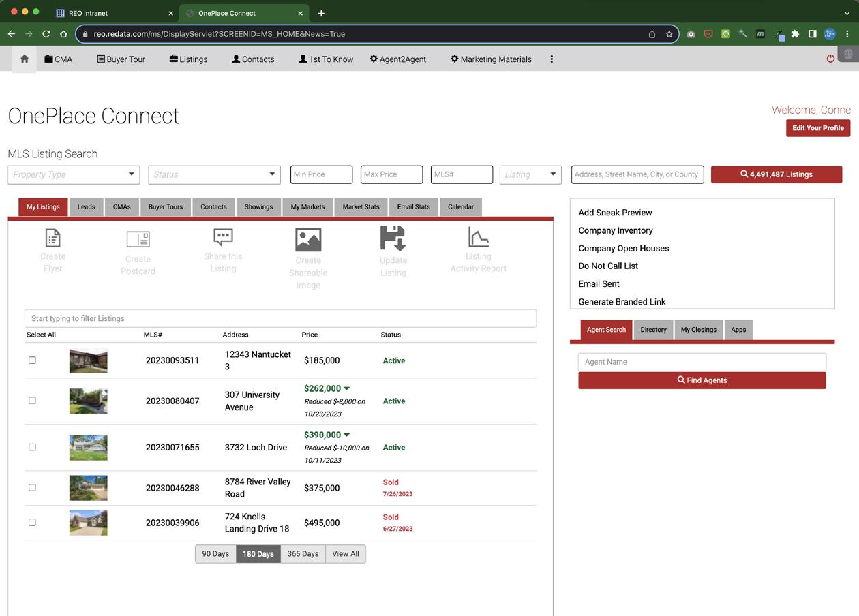The image size is (859, 616).
Task: Check the 724 Knolls Landing Drive checkbox
Action: click(x=32, y=522)
